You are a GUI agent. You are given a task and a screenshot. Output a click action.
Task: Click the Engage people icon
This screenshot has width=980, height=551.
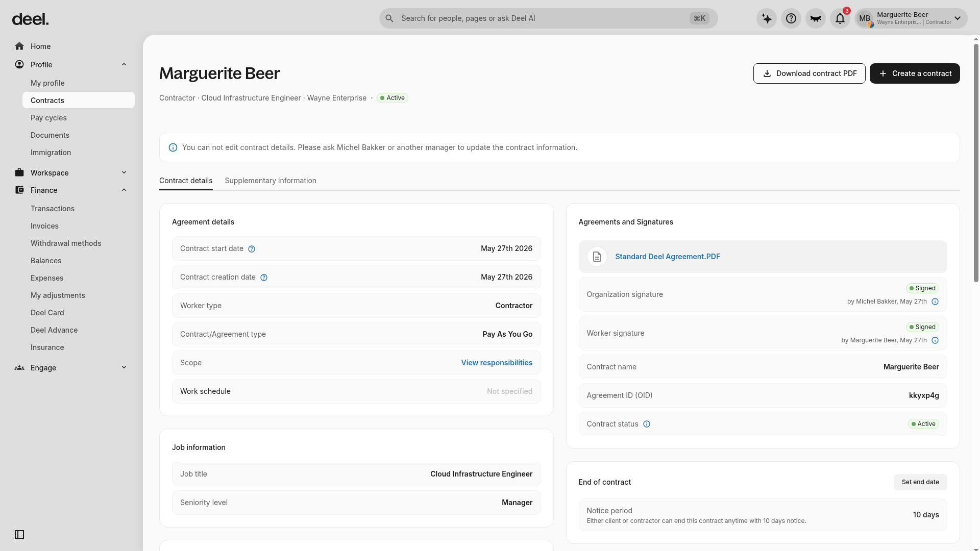[19, 368]
